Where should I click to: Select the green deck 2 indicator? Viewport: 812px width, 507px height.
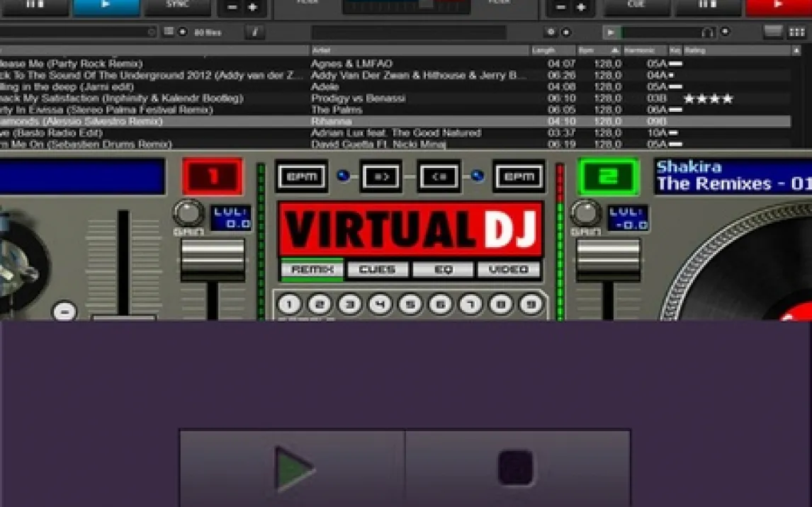(609, 176)
